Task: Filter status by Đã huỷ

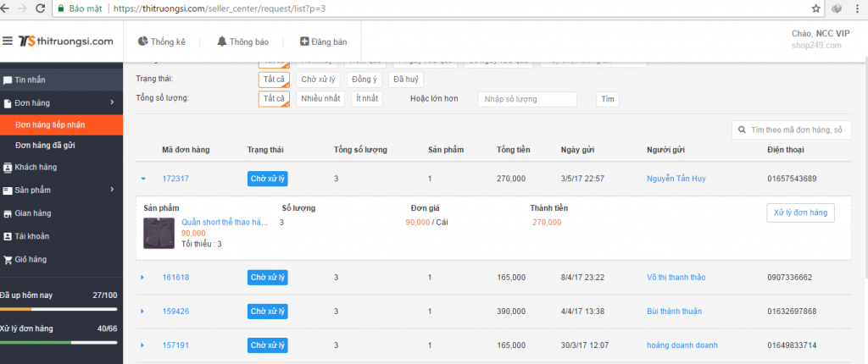Action: pyautogui.click(x=406, y=80)
